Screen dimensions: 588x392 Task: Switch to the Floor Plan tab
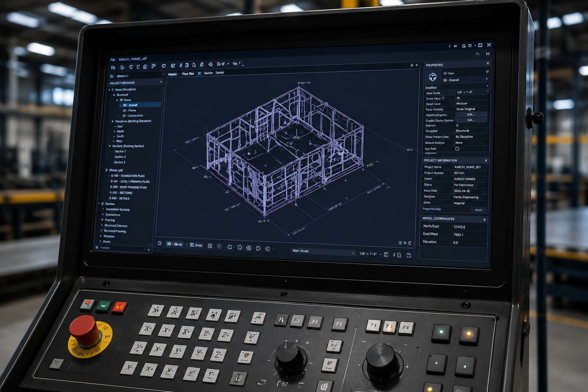pos(188,73)
